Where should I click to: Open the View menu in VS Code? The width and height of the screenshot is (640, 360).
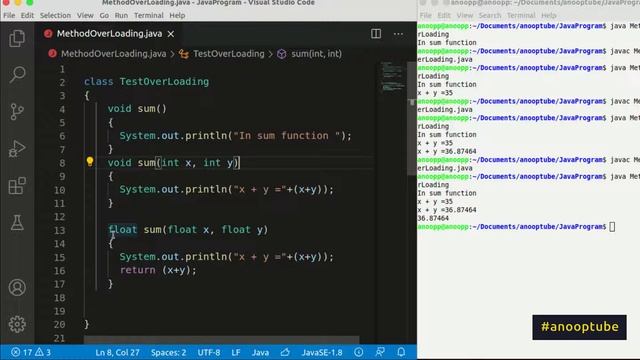85,16
